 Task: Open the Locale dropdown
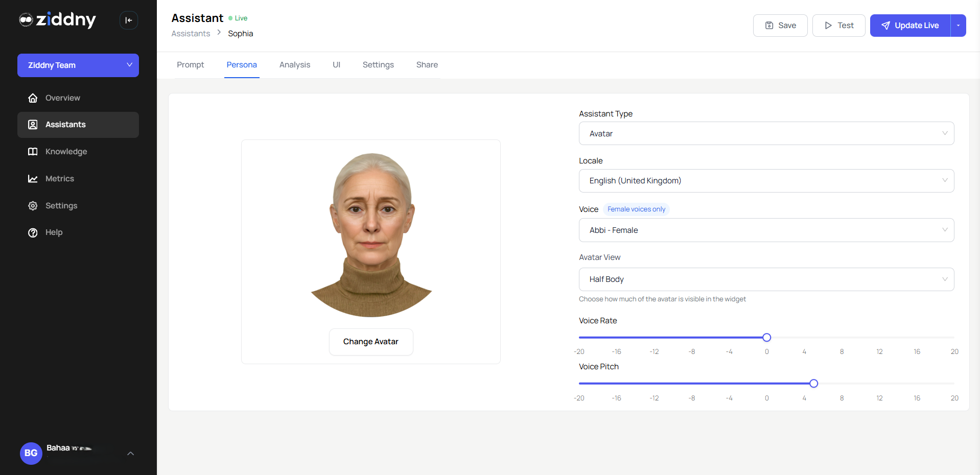coord(766,180)
